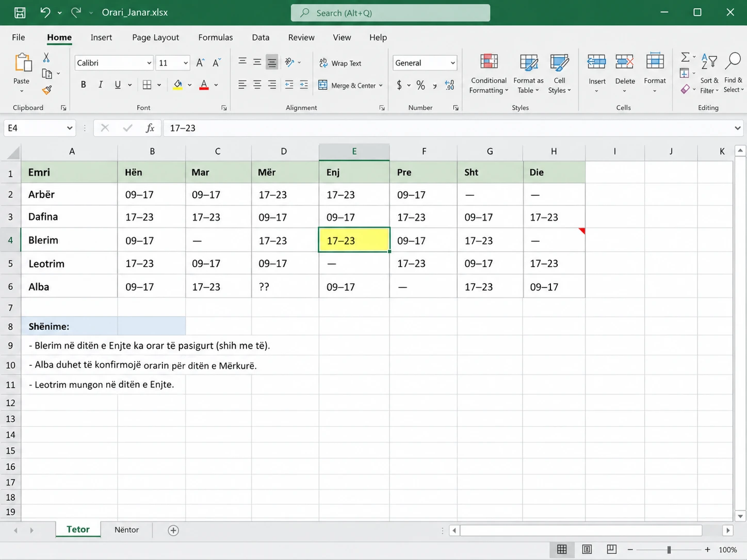Screen dimensions: 747x560
Task: Click zoom in plus button
Action: pyautogui.click(x=707, y=550)
